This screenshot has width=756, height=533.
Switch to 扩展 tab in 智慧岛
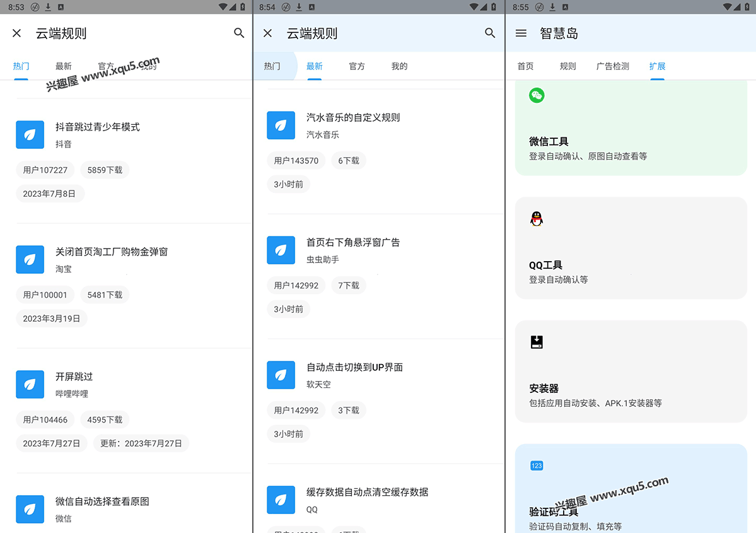click(657, 66)
